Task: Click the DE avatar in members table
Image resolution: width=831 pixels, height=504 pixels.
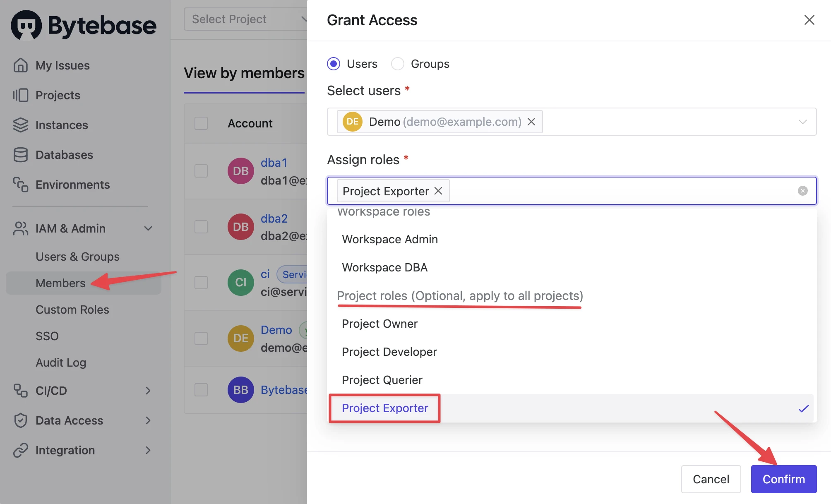Action: pos(241,338)
